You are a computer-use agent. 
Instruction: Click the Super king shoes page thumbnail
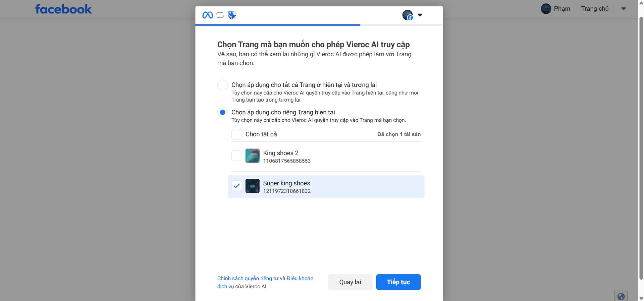coord(253,186)
